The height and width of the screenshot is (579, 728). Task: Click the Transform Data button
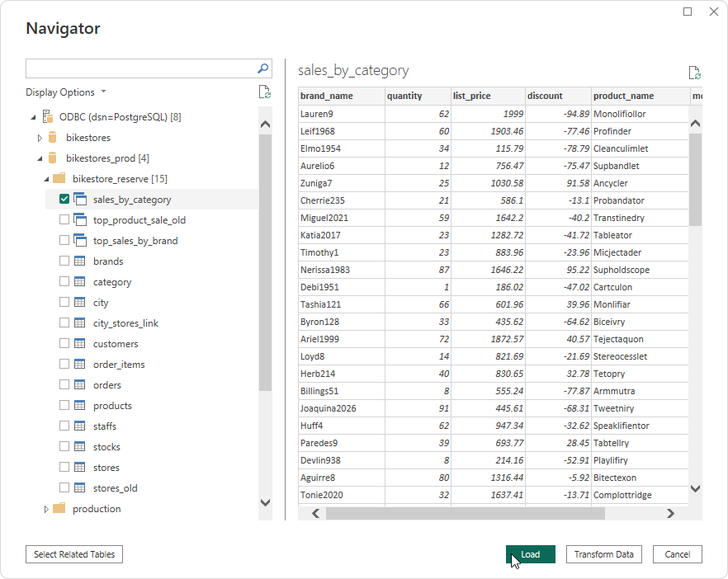pyautogui.click(x=604, y=554)
